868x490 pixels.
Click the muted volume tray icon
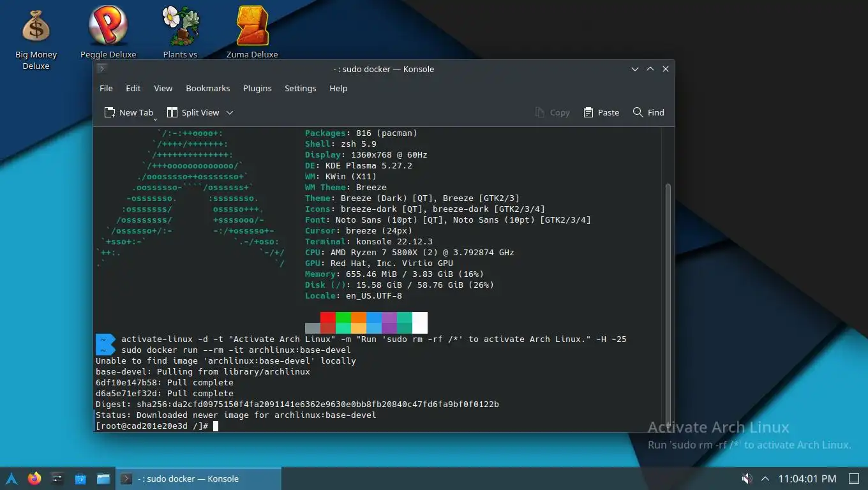[746, 479]
